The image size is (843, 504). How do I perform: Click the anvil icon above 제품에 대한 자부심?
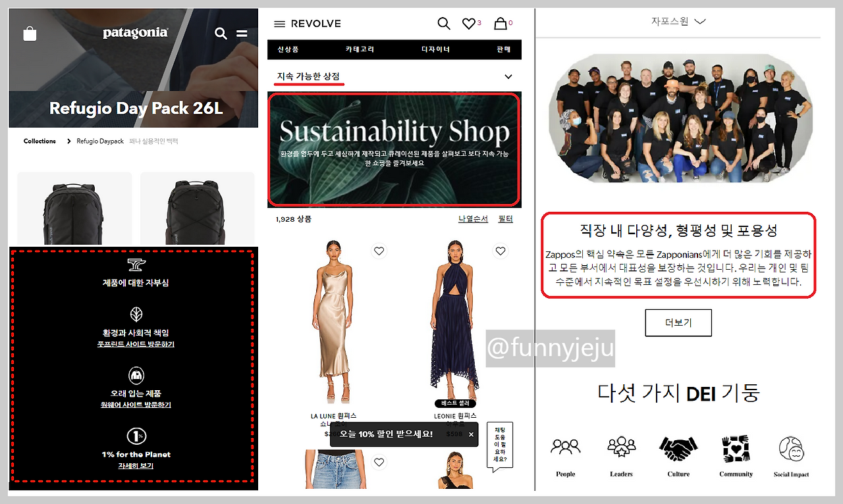coord(136,265)
